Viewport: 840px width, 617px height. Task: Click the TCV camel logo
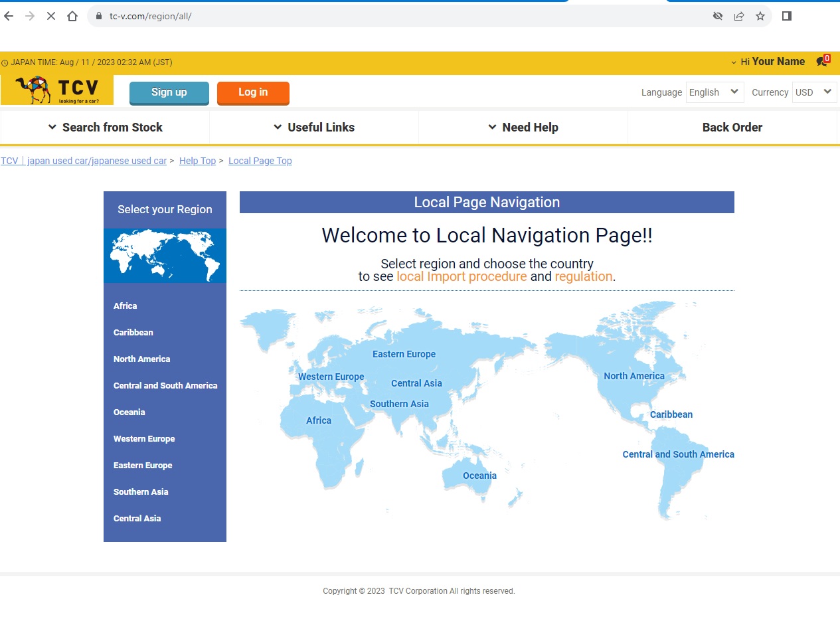pos(57,90)
